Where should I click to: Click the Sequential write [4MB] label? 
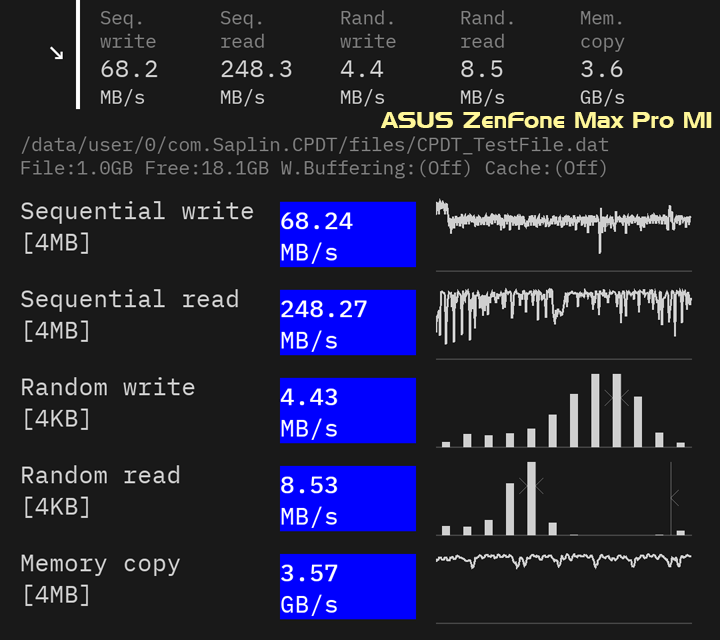click(137, 227)
